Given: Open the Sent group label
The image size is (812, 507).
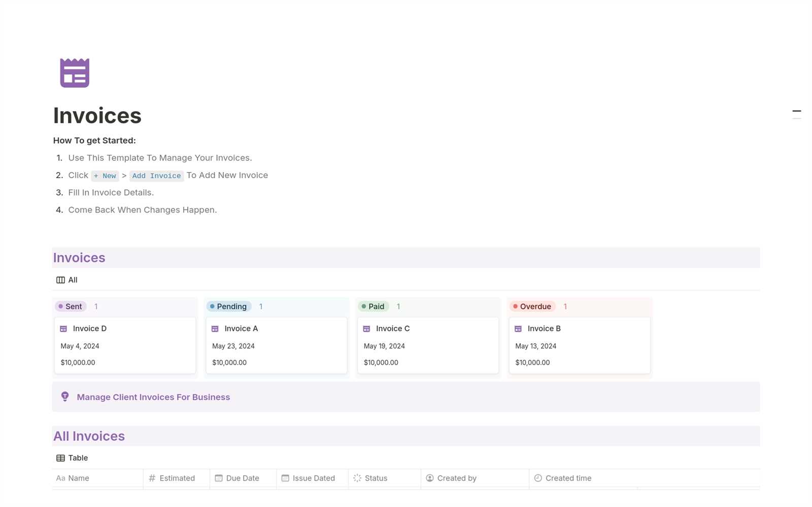Looking at the screenshot, I should pos(71,307).
